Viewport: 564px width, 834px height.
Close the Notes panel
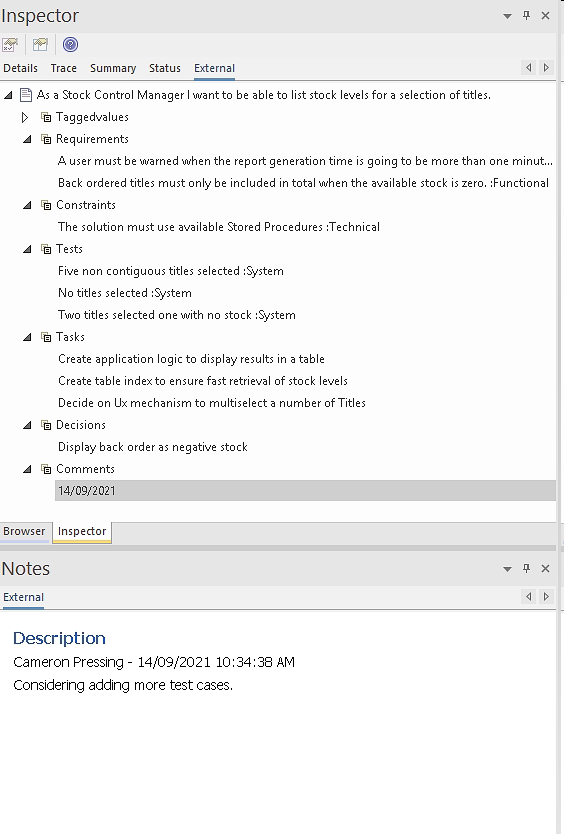tap(545, 568)
